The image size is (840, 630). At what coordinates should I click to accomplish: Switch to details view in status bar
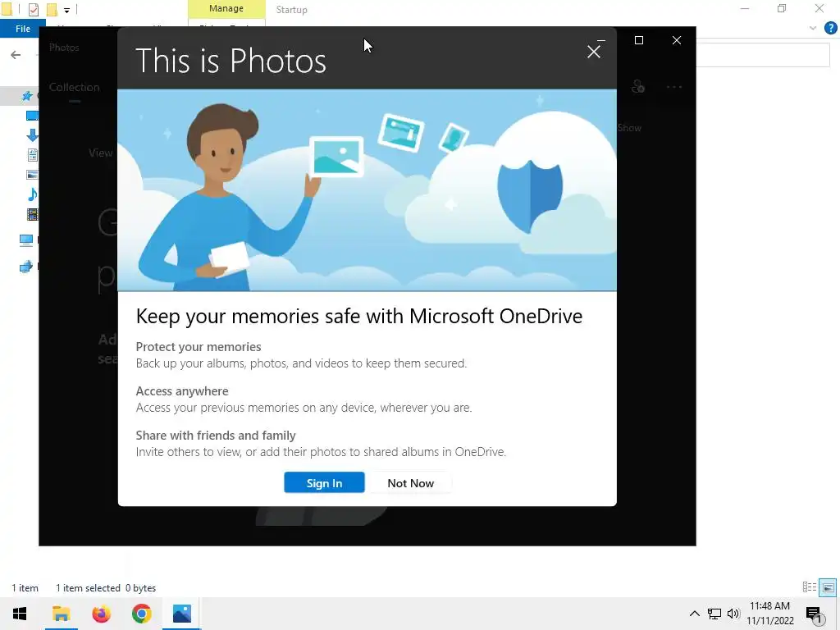click(810, 587)
